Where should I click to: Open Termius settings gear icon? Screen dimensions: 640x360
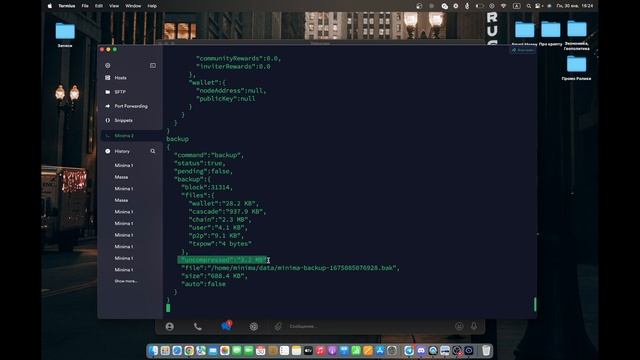click(x=108, y=65)
